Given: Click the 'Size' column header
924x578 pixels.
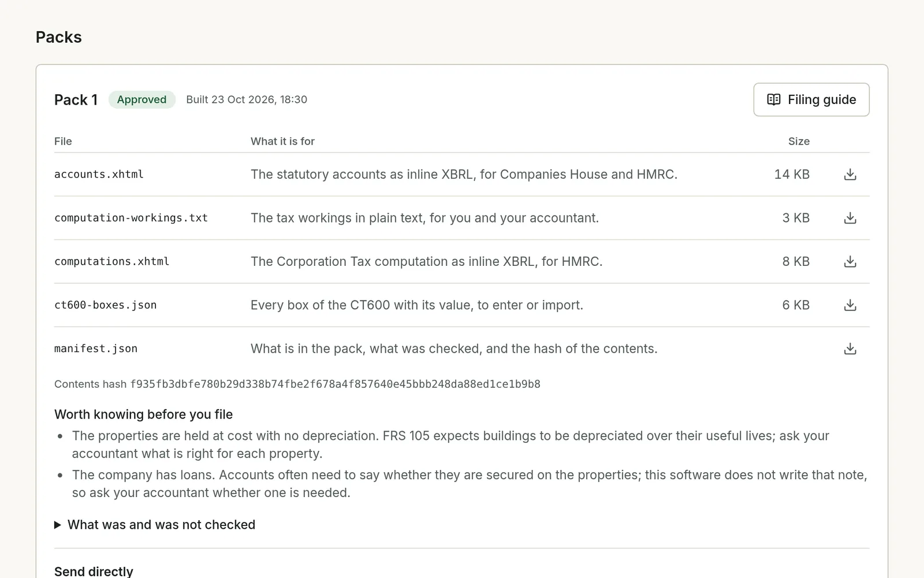Looking at the screenshot, I should click(799, 142).
